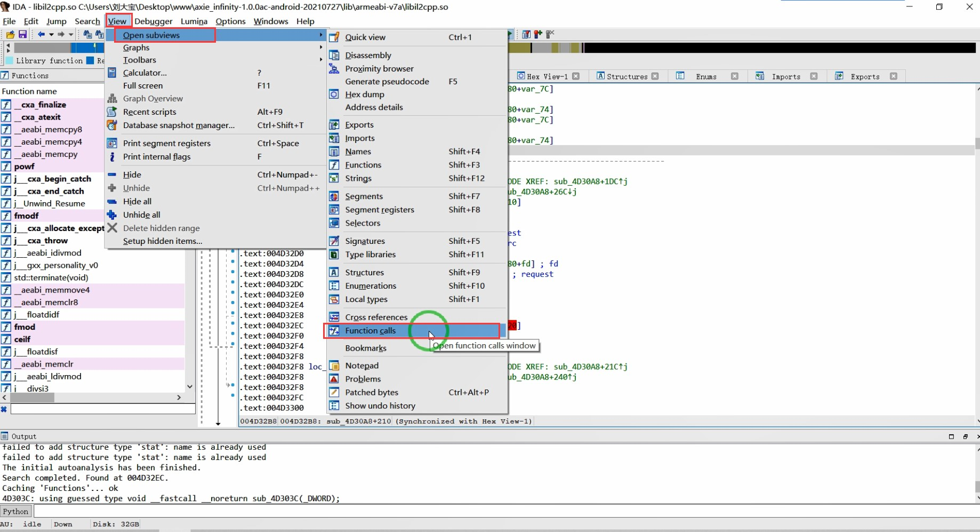980x532 pixels.
Task: Expand the Graphs submenu
Action: coord(136,47)
